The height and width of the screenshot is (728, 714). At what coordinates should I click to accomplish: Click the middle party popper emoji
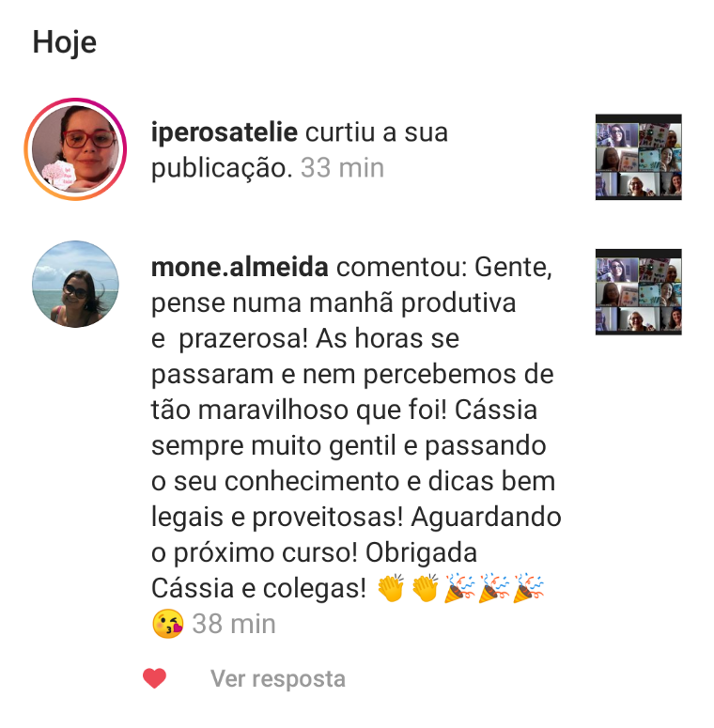(x=494, y=588)
